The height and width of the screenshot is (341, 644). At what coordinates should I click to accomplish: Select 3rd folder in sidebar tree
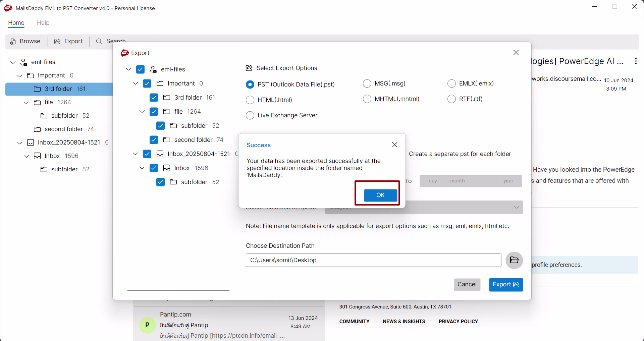point(59,89)
